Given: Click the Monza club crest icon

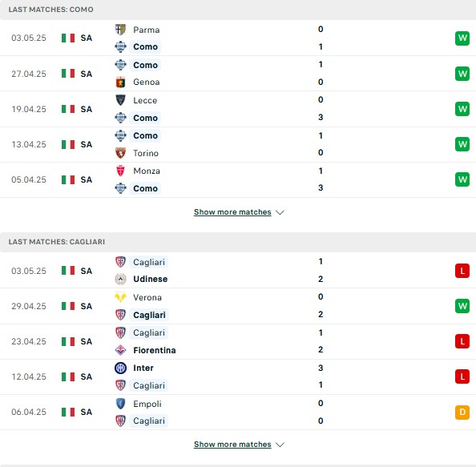Looking at the screenshot, I should click(120, 171).
